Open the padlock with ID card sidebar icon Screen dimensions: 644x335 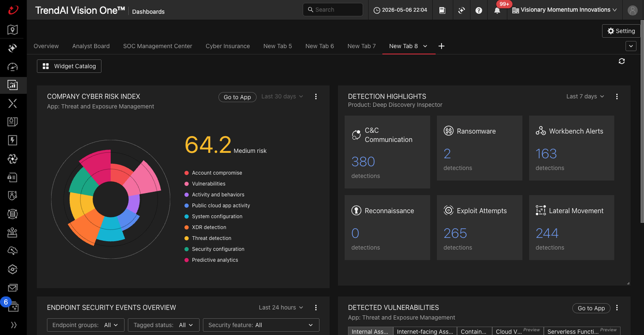point(13,177)
